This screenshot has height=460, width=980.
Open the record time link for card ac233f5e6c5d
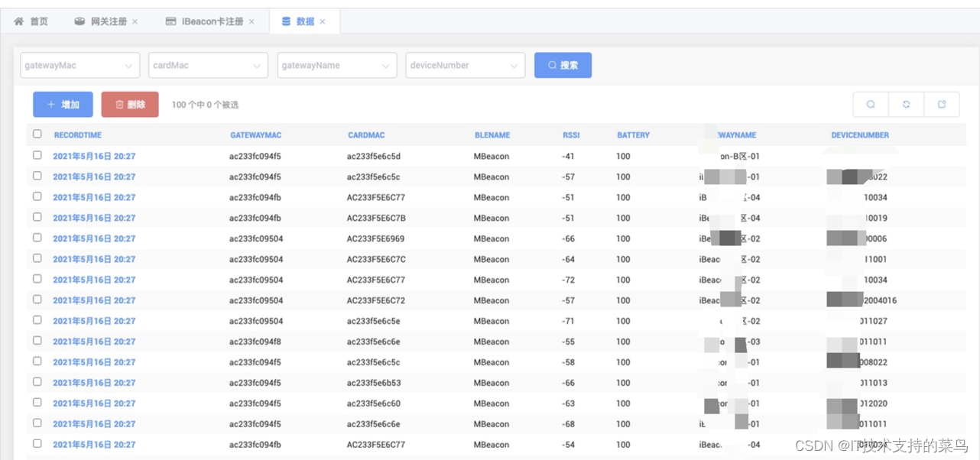tap(94, 156)
